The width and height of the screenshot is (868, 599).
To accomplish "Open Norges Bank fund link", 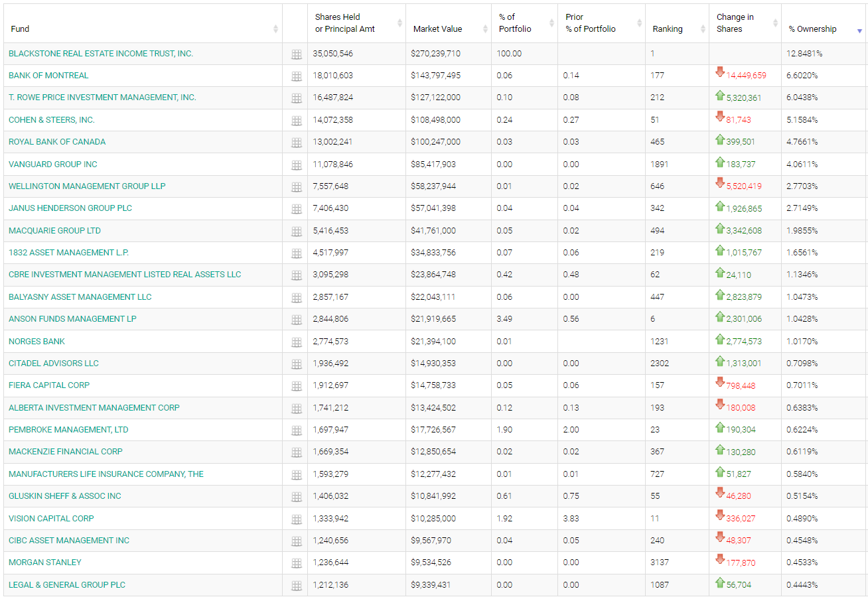I will (37, 342).
